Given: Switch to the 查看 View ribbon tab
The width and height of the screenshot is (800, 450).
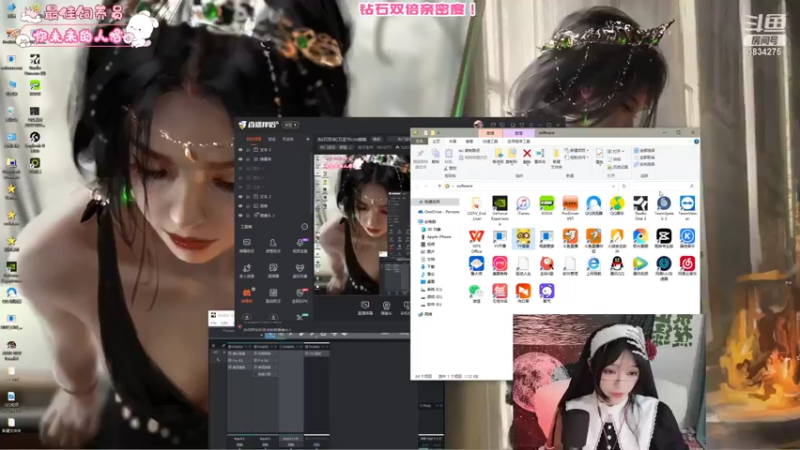Looking at the screenshot, I should coord(469,141).
